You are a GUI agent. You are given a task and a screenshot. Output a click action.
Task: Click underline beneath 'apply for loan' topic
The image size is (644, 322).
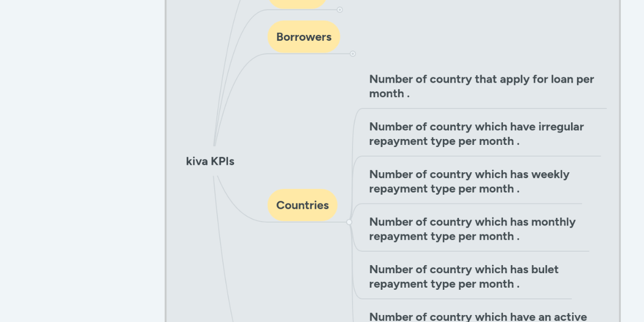[483, 108]
